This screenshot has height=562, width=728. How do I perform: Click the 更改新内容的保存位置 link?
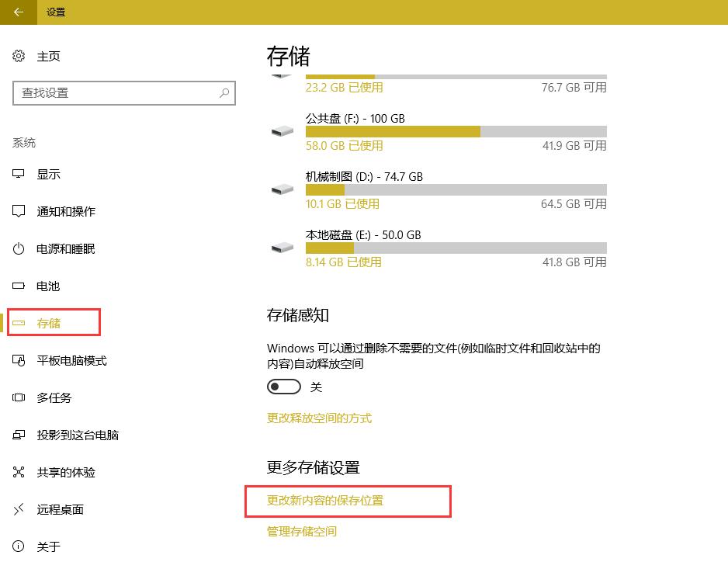tap(325, 501)
